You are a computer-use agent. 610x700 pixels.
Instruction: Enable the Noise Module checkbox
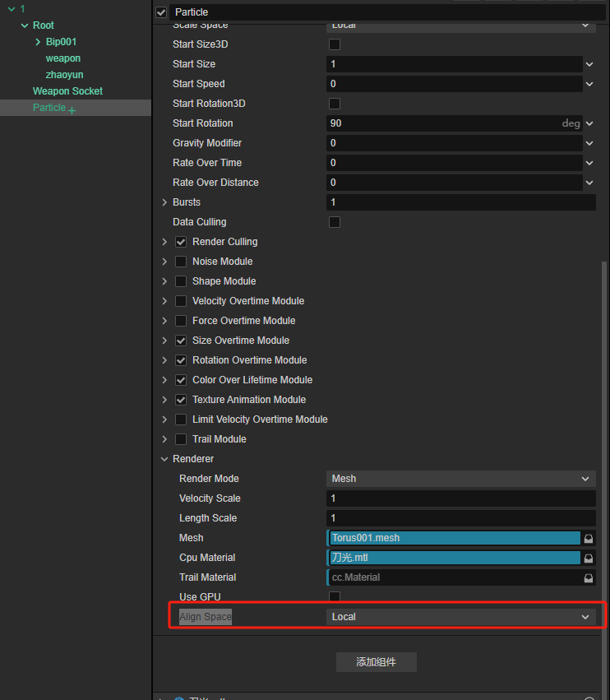point(181,262)
